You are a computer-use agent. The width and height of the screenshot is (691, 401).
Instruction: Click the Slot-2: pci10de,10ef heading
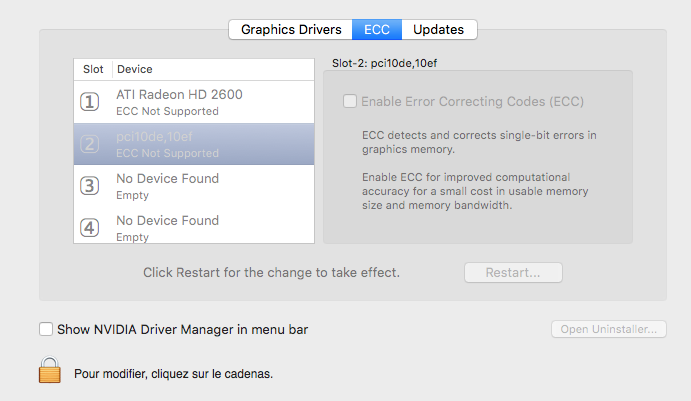coord(384,63)
